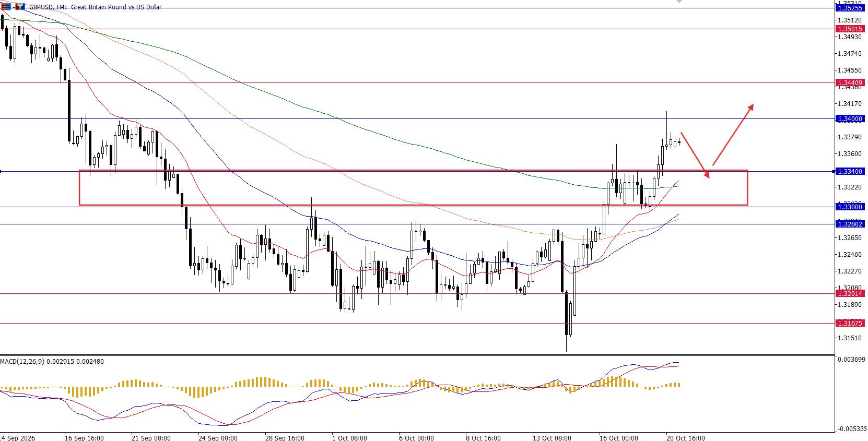Toggle the one-click trading panel icon
Viewport: 868px width, 441px height.
[x=19, y=7]
